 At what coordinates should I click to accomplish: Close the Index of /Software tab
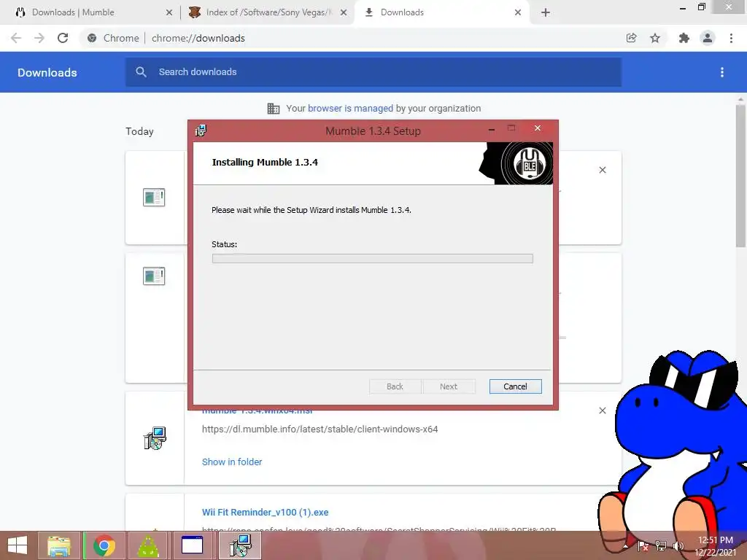[x=344, y=13]
